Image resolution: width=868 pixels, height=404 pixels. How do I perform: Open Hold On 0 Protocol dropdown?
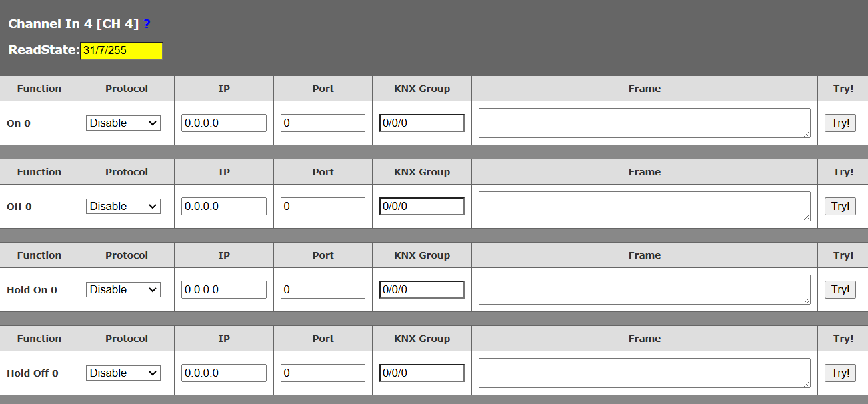[x=123, y=289]
